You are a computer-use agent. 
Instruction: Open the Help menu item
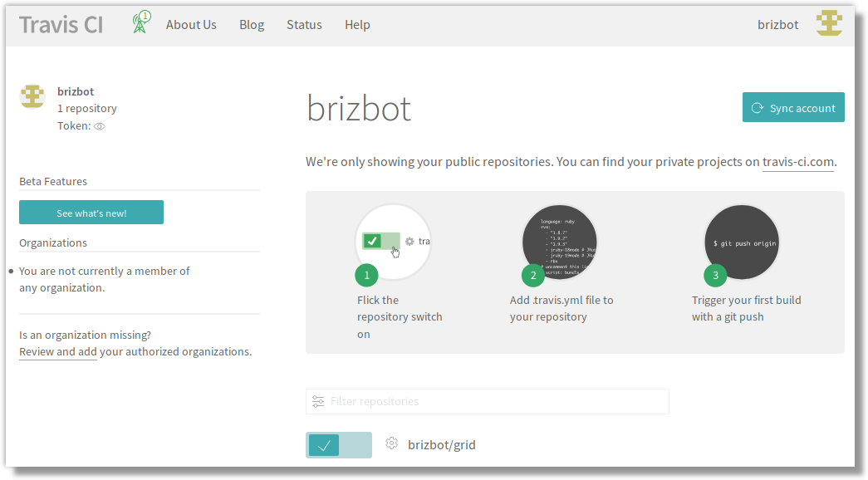(x=357, y=25)
